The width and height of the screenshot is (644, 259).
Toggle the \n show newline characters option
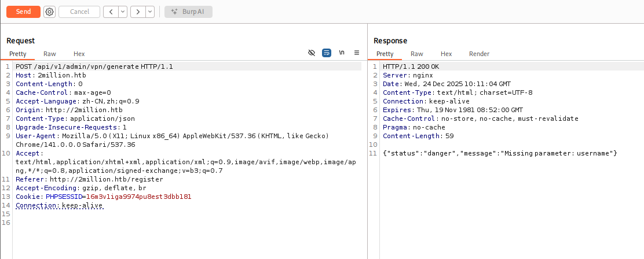(342, 53)
